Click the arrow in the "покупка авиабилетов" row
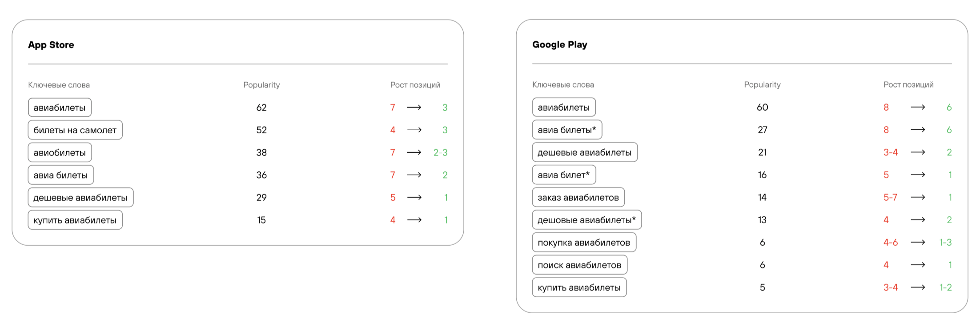The height and width of the screenshot is (335, 980). (x=918, y=242)
